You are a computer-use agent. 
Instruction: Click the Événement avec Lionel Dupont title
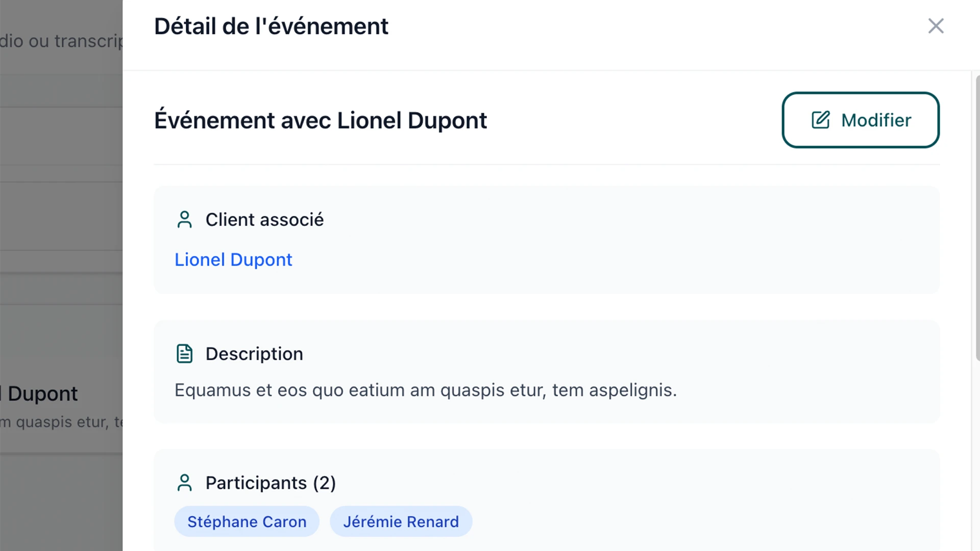coord(321,120)
